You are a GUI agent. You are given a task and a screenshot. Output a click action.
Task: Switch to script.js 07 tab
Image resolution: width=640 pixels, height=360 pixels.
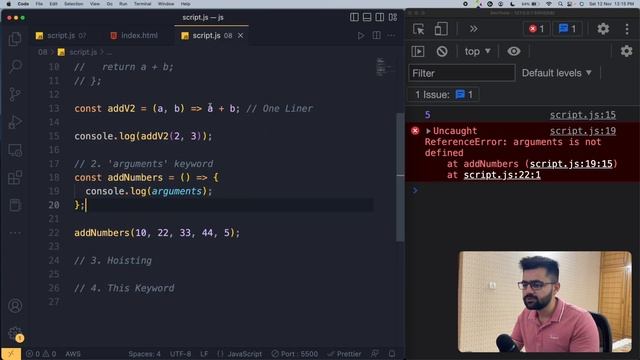pos(61,36)
